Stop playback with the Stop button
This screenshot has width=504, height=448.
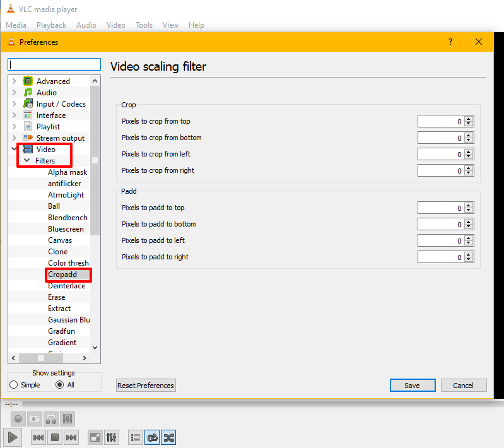point(55,437)
